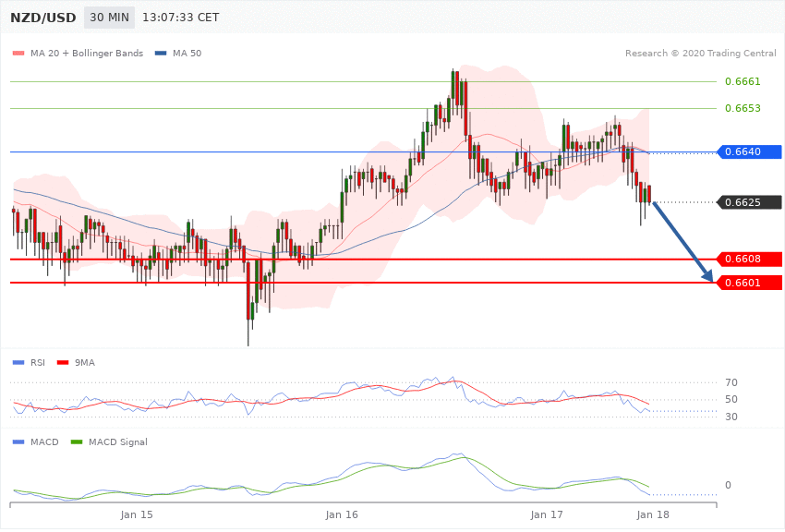
Task: Click the red 0.6601 support price tag
Action: pyautogui.click(x=750, y=283)
